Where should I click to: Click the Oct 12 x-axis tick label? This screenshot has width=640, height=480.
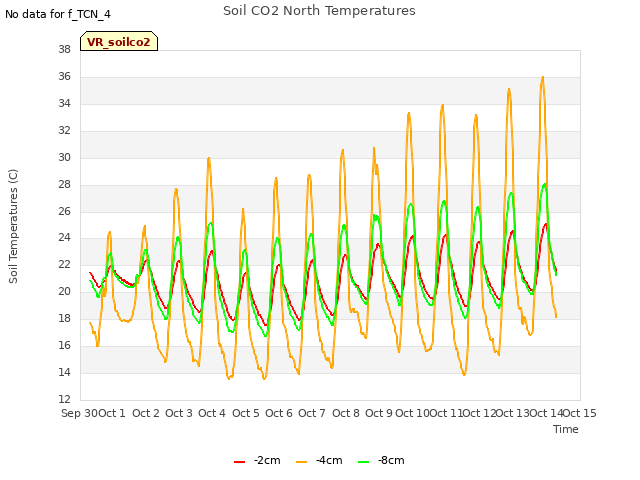479,413
